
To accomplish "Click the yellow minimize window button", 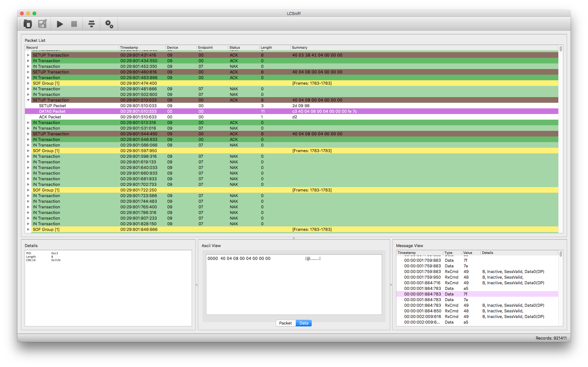I will (x=28, y=13).
